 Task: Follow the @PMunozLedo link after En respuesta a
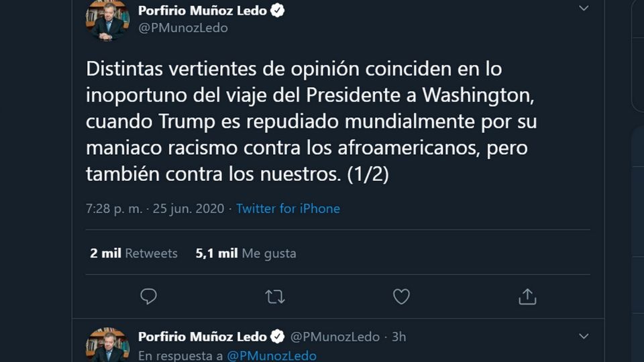[272, 356]
